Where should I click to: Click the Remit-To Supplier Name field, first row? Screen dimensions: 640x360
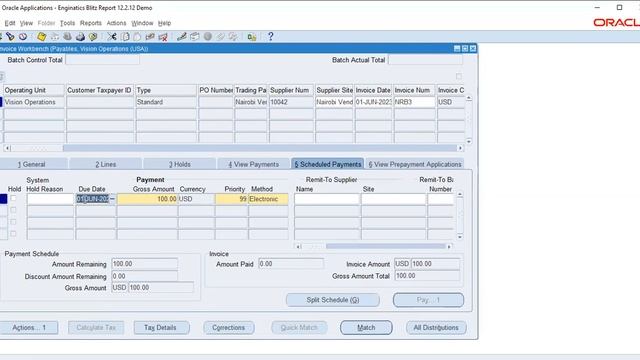[x=327, y=199]
